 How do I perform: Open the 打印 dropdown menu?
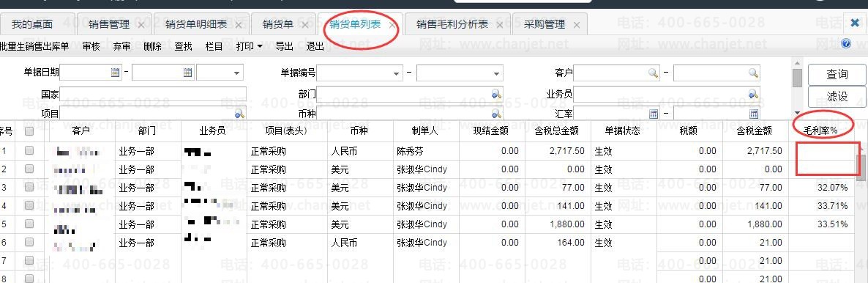coord(249,47)
